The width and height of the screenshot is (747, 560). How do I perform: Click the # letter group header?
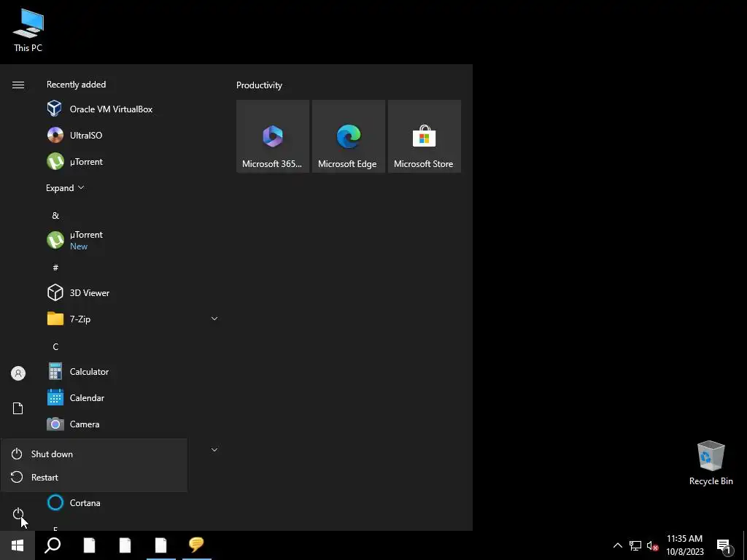[55, 268]
